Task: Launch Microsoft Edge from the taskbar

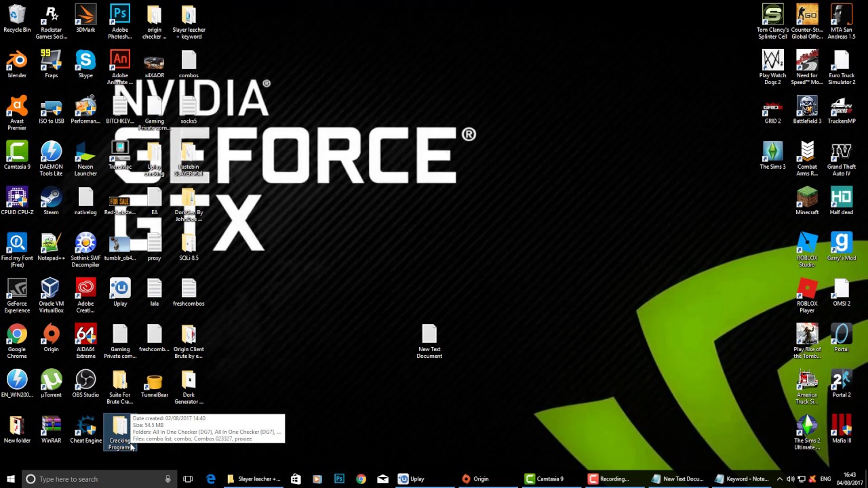Action: (211, 479)
